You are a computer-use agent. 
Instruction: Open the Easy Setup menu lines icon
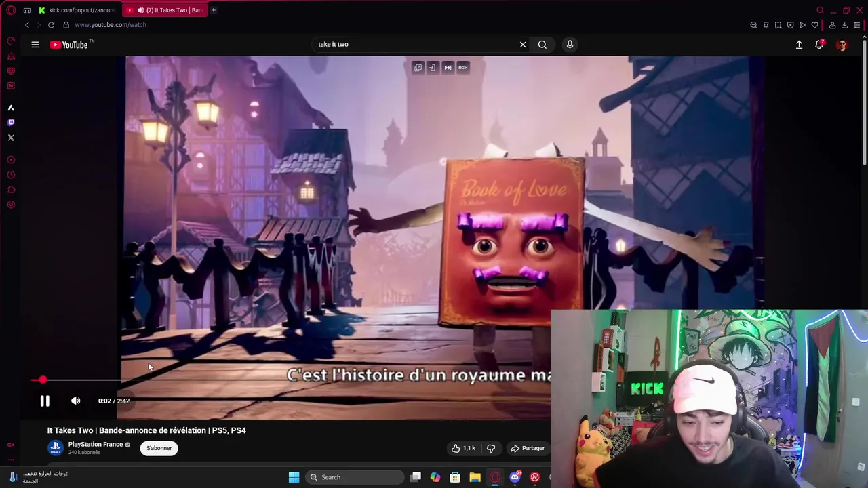pyautogui.click(x=856, y=25)
